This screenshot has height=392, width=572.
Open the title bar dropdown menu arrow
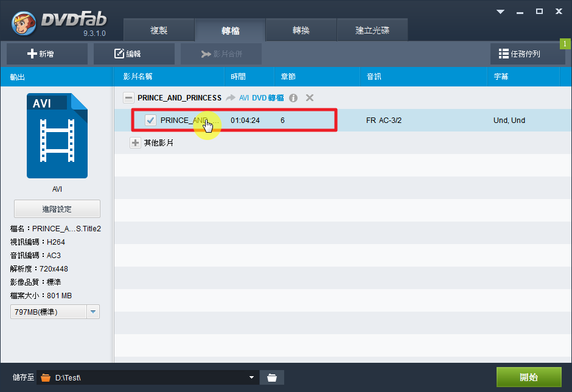coord(500,12)
